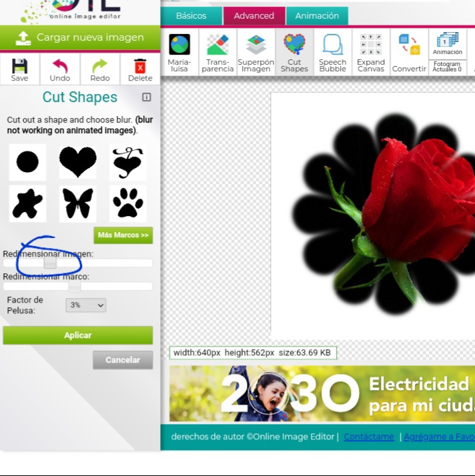The height and width of the screenshot is (476, 475).
Task: Open the Factor de Pelusa dropdown
Action: 86,305
